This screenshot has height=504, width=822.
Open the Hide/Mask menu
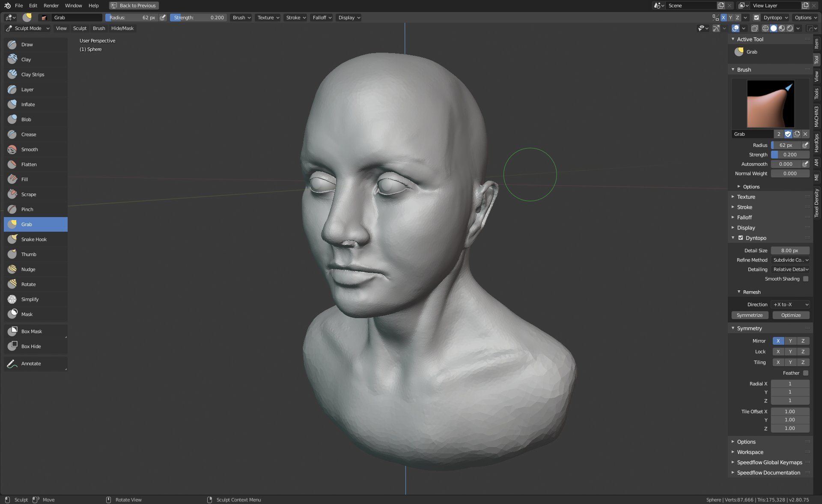click(x=122, y=28)
